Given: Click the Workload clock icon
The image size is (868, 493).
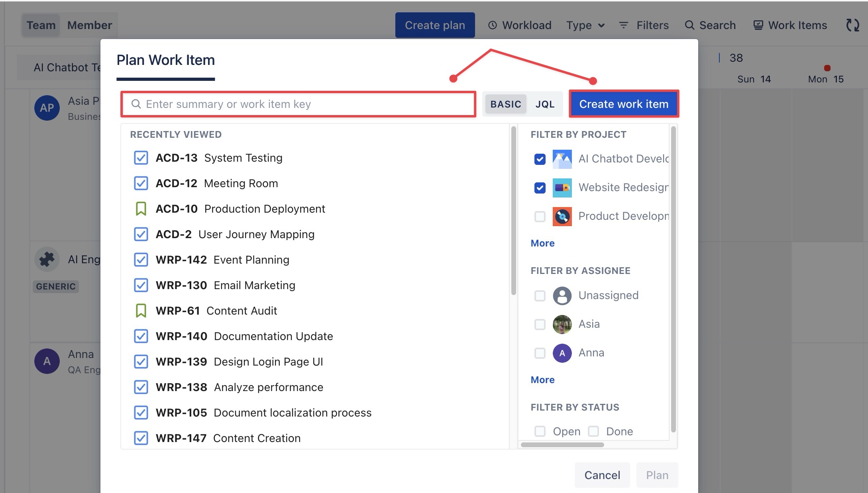Looking at the screenshot, I should [493, 25].
